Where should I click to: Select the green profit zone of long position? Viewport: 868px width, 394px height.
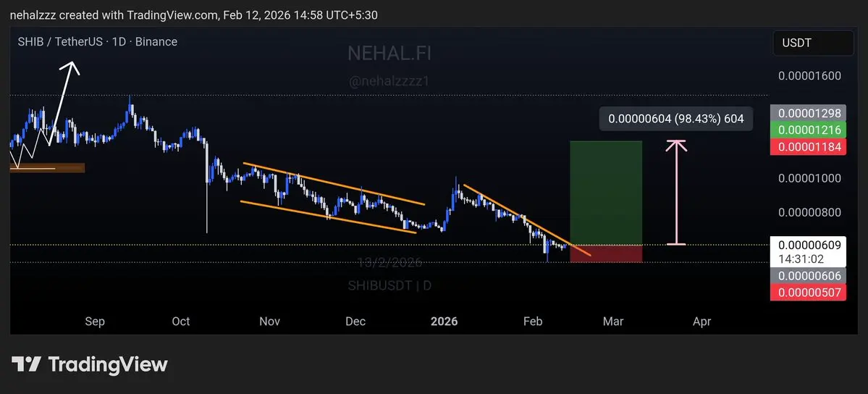click(x=606, y=193)
